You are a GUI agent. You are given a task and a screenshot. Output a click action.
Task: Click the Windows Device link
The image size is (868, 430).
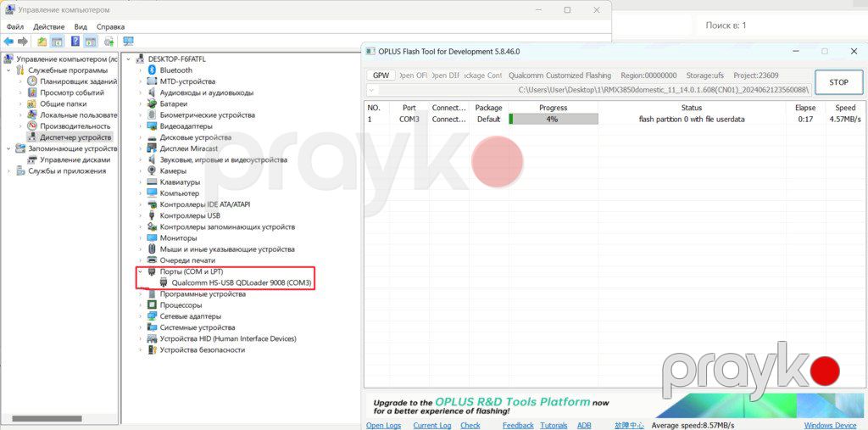pyautogui.click(x=831, y=426)
